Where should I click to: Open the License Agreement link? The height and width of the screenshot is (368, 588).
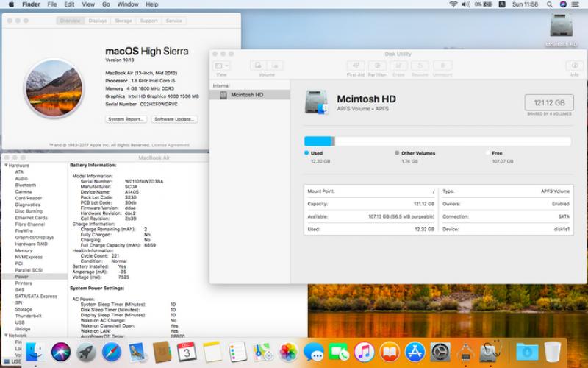click(x=171, y=145)
